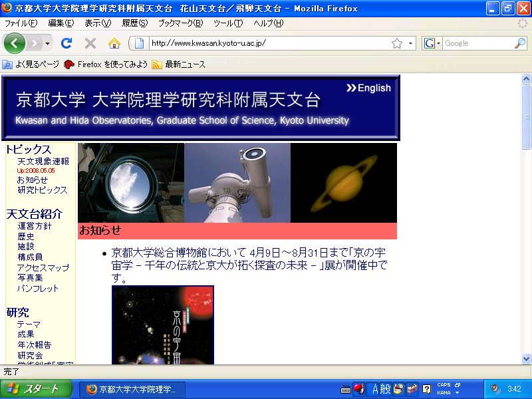Open the address bar history dropdown
This screenshot has width=532, height=399.
point(410,43)
